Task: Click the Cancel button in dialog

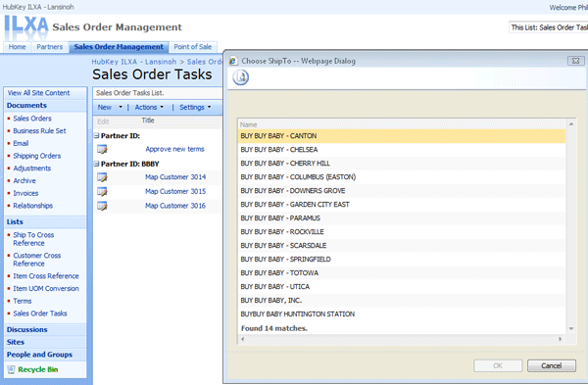Action: (x=551, y=365)
